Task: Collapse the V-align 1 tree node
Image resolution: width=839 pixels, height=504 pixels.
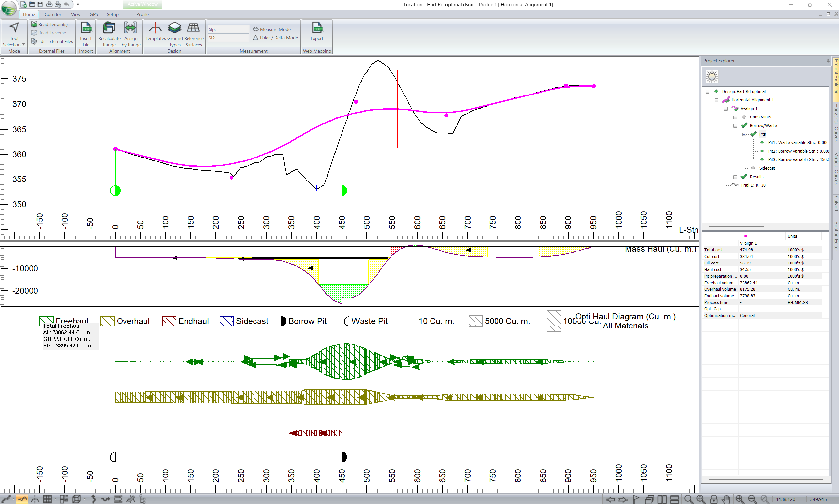Action: pyautogui.click(x=726, y=108)
